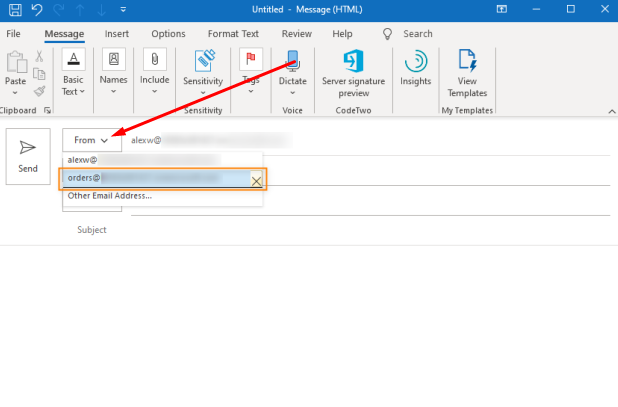Expand the Dictate language options arrow
The width and height of the screenshot is (618, 407).
tap(292, 93)
